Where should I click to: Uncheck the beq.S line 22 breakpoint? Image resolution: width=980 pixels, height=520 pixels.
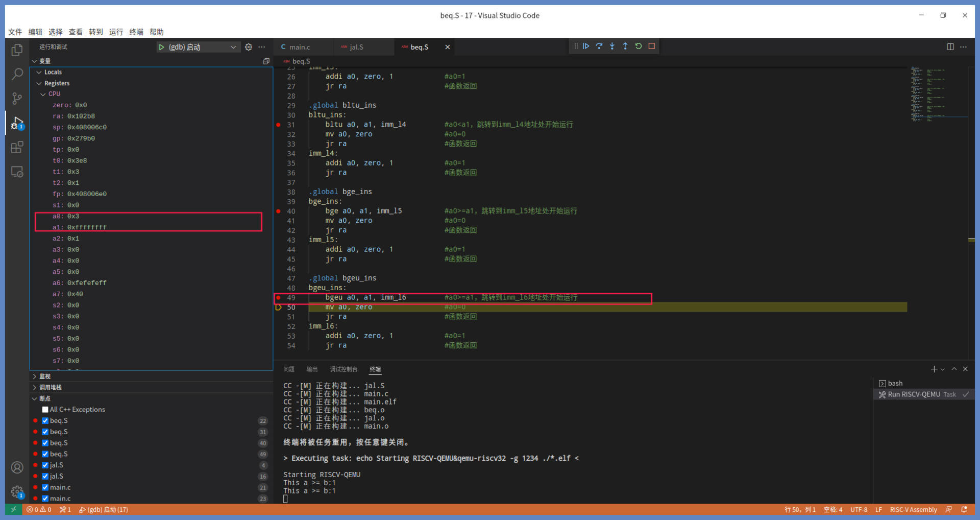pyautogui.click(x=45, y=421)
